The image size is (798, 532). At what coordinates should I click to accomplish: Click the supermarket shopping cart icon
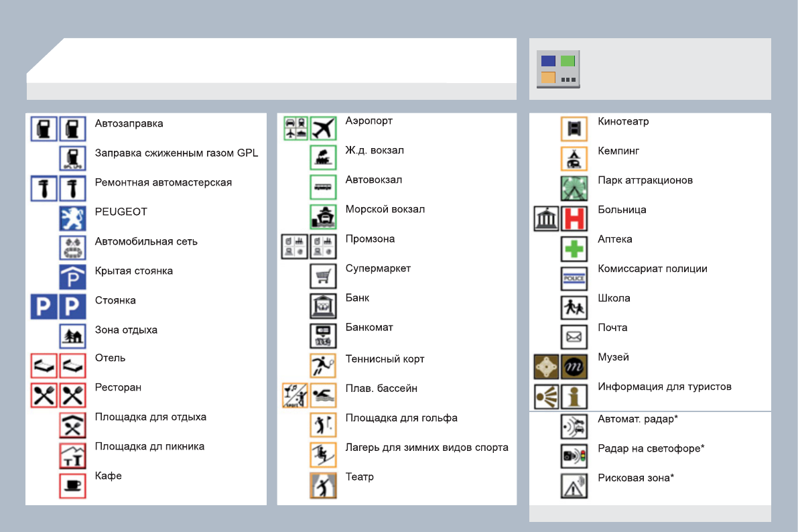tap(323, 275)
